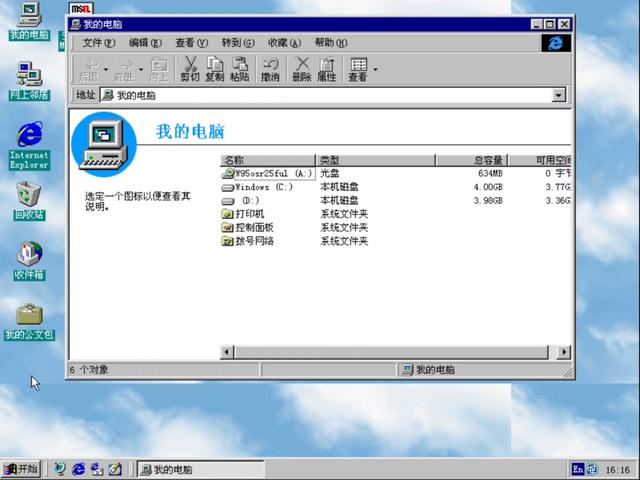This screenshot has height=480, width=640.
Task: Click the Internet Explorer desktop icon
Action: (29, 145)
